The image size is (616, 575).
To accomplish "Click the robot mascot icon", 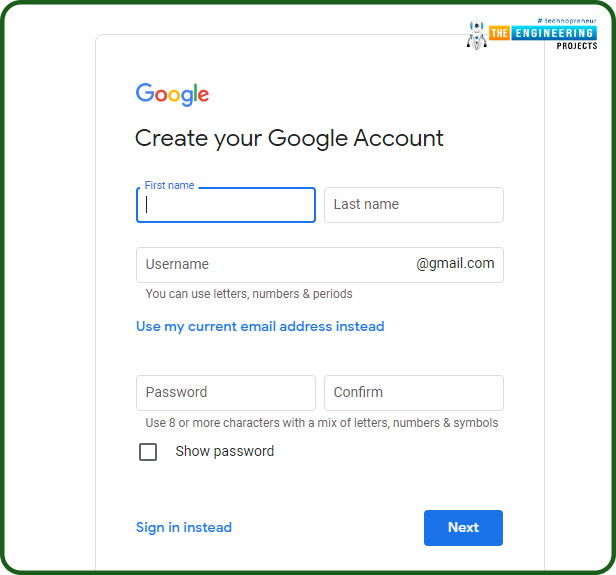I will 477,34.
